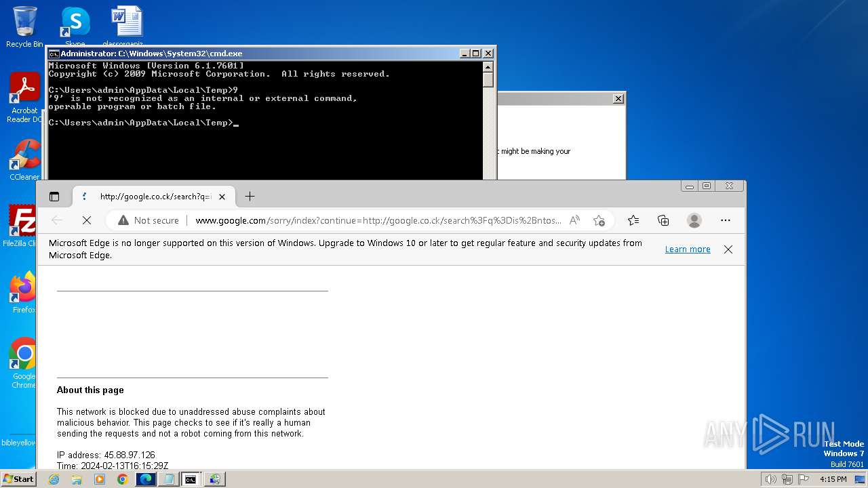Viewport: 868px width, 488px height.
Task: Open the last taskbar program icon
Action: click(215, 479)
